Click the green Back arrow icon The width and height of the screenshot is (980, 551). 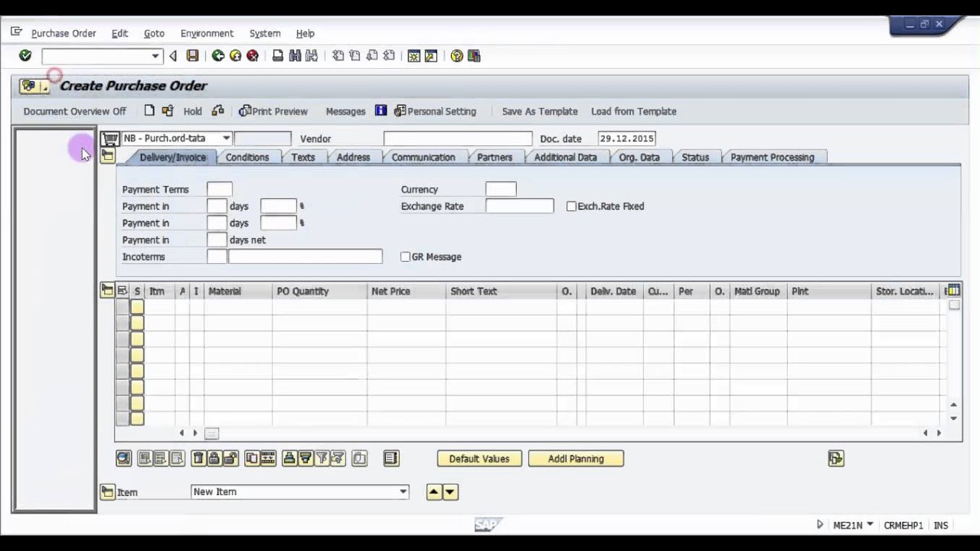(218, 56)
